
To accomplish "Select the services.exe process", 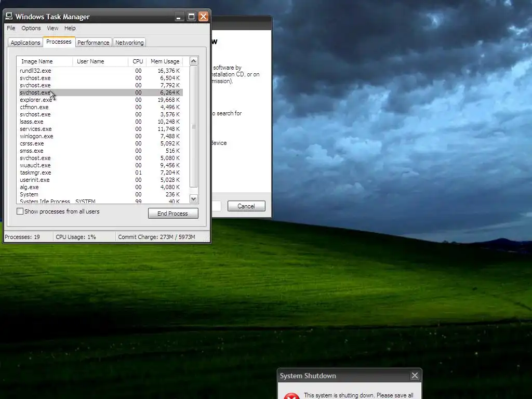I will pyautogui.click(x=101, y=129).
